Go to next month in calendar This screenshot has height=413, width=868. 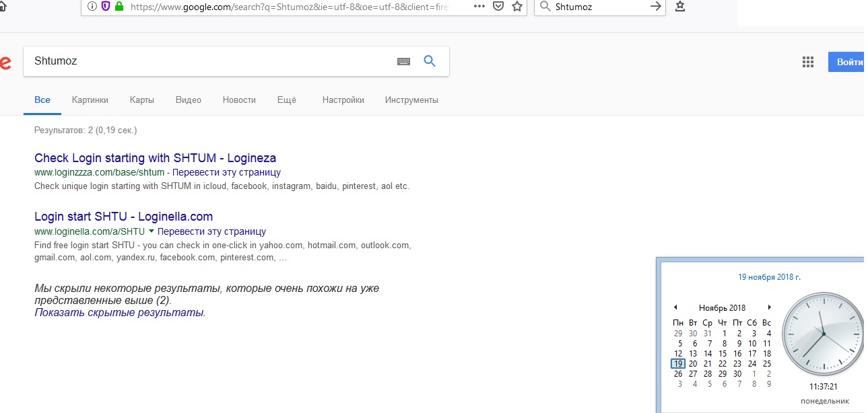(x=769, y=307)
